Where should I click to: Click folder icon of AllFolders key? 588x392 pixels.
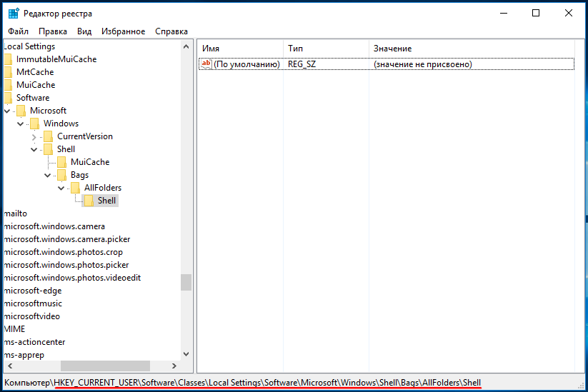point(75,188)
